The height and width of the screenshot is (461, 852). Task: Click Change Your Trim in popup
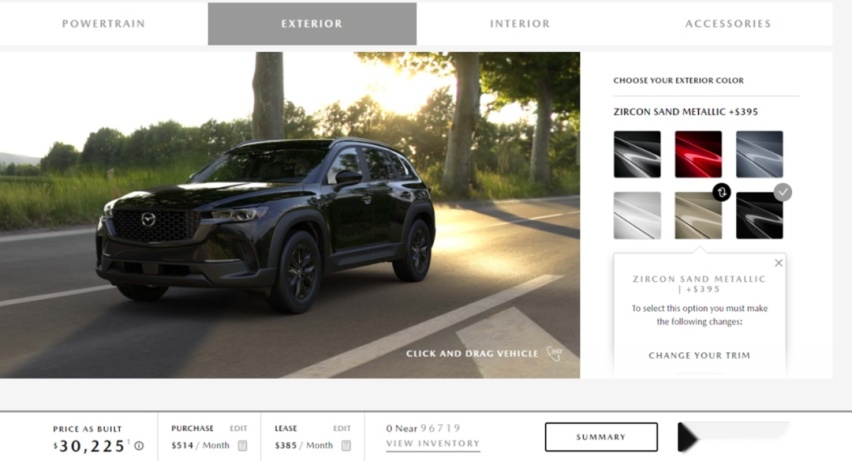[699, 356]
